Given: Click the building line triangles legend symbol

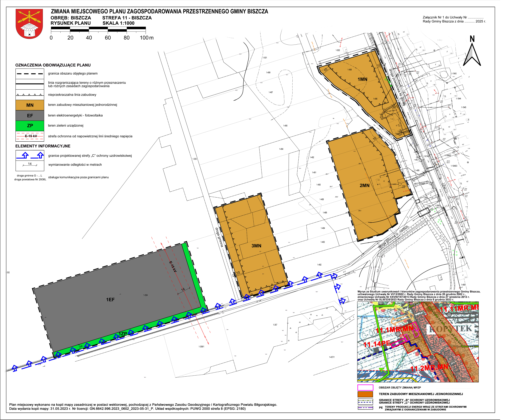Looking at the screenshot, I should pyautogui.click(x=30, y=95).
